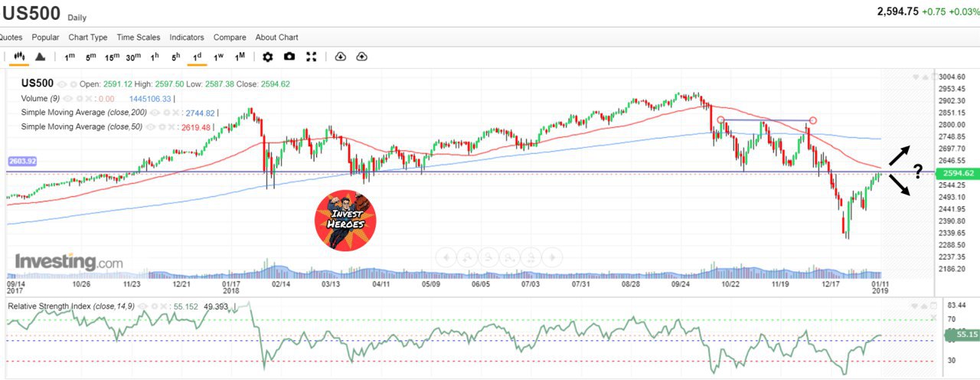The width and height of the screenshot is (980, 380).
Task: Click the US500 page title
Action: point(31,13)
